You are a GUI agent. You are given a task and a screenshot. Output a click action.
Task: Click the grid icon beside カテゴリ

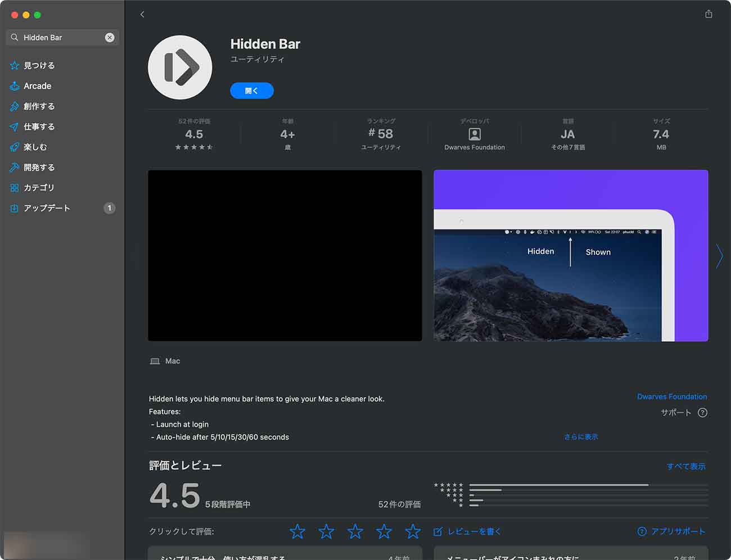[15, 187]
